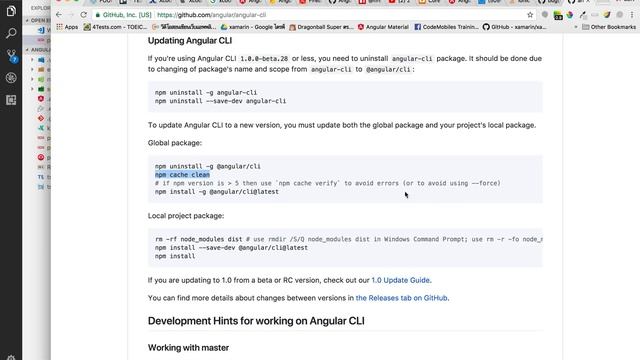This screenshot has height=360, width=640.
Task: Reload the GitHub page
Action: pyautogui.click(x=84, y=15)
